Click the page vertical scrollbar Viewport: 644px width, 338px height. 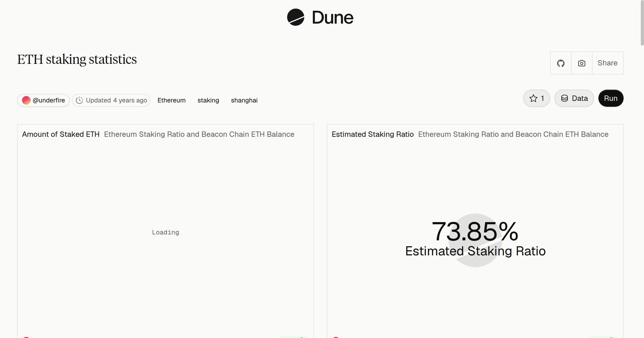pyautogui.click(x=642, y=23)
